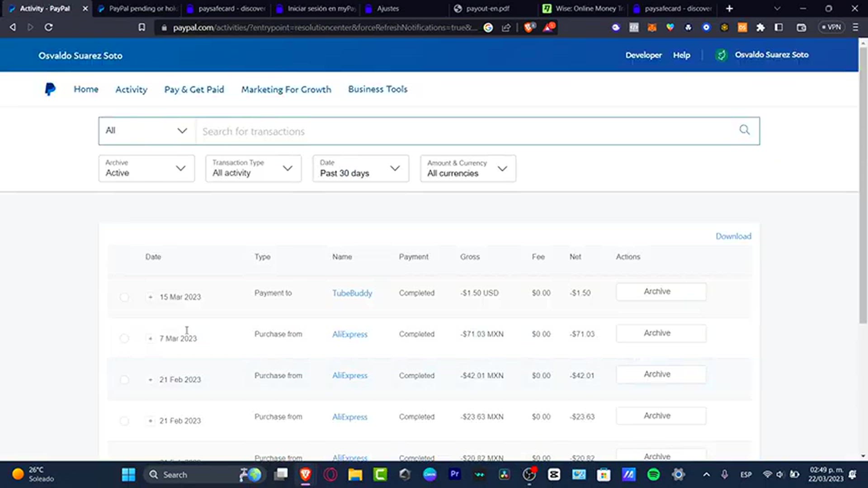Open the All filter dropdown in search

tap(147, 131)
